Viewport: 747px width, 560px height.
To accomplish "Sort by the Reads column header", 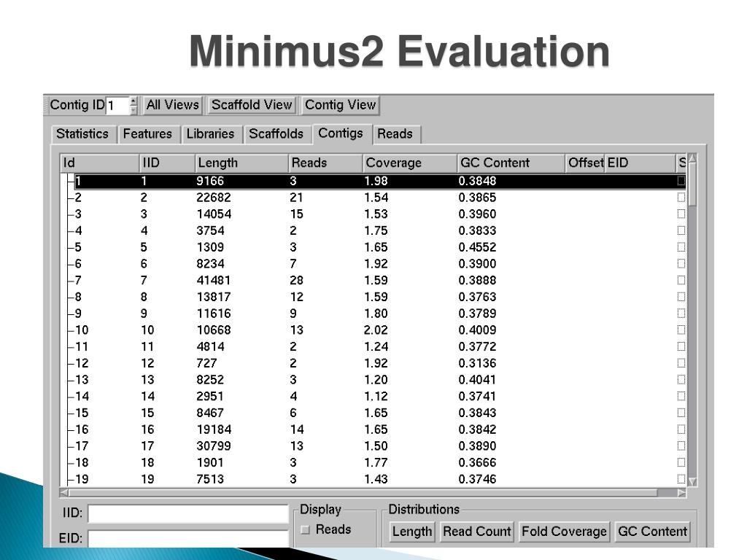I will click(325, 163).
